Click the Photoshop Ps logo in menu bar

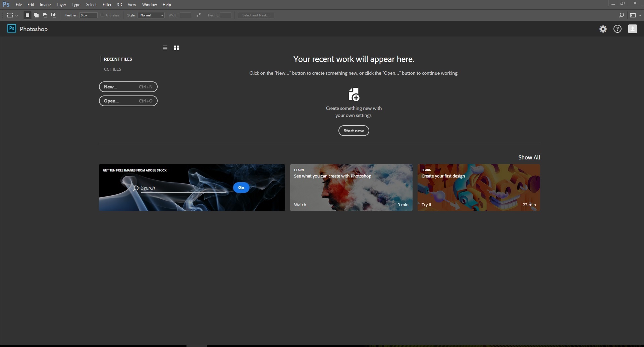click(x=6, y=4)
